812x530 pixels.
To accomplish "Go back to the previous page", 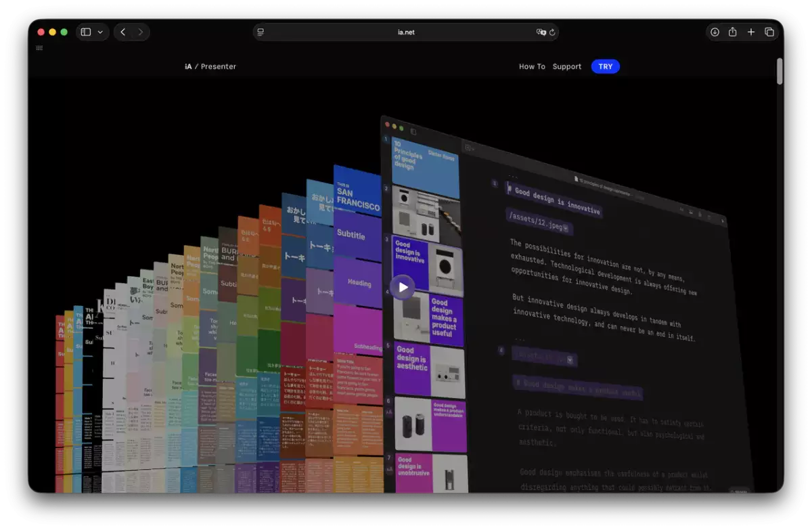I will pyautogui.click(x=122, y=32).
